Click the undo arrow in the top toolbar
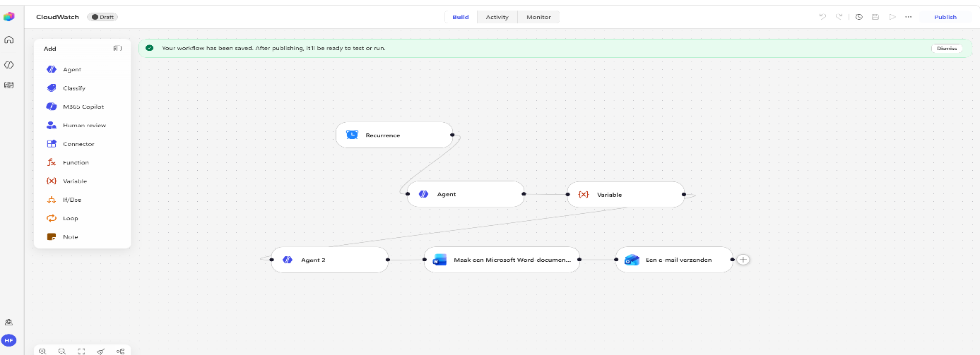Image resolution: width=980 pixels, height=355 pixels. tap(822, 17)
